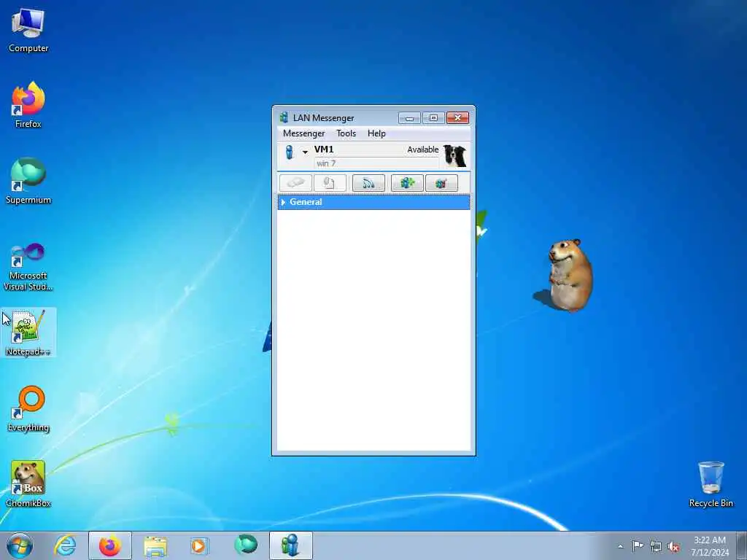Open the Help menu
Screen dimensions: 747x560
click(376, 133)
